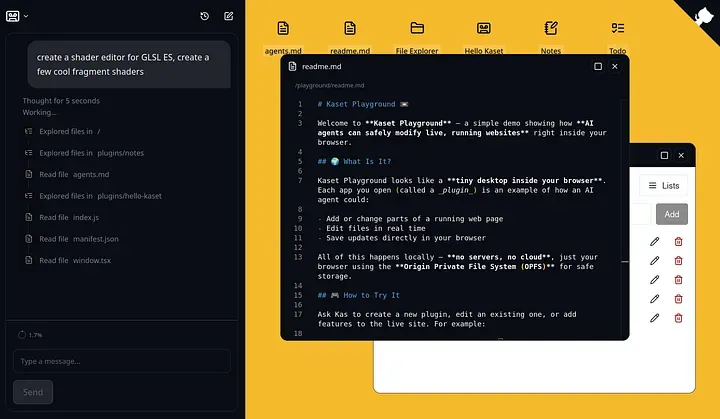Open the Notes app icon

pyautogui.click(x=551, y=37)
